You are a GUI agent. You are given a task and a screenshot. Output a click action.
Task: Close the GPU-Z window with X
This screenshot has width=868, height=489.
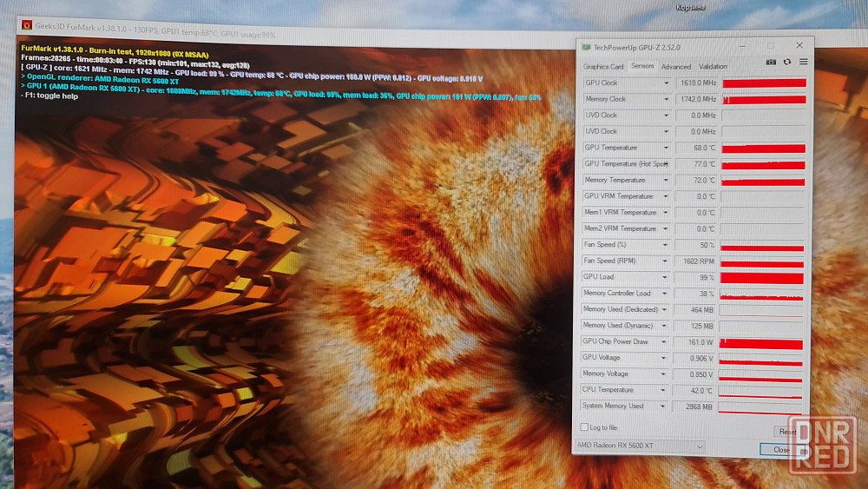799,45
